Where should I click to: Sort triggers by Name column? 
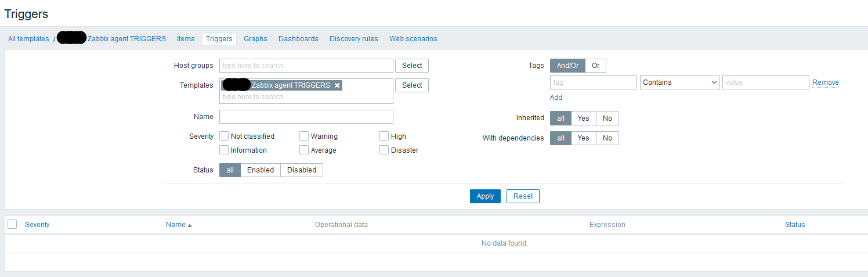[x=176, y=225]
